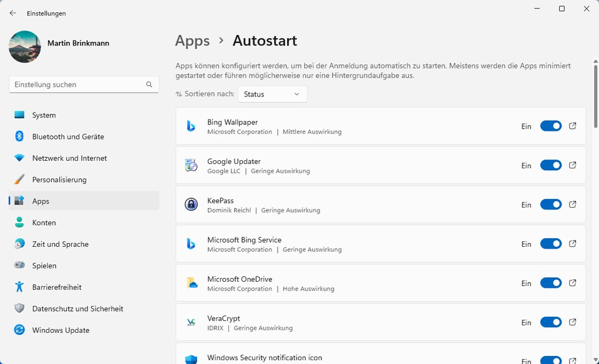Click the Spielen controller icon
The width and height of the screenshot is (599, 364).
pos(21,266)
